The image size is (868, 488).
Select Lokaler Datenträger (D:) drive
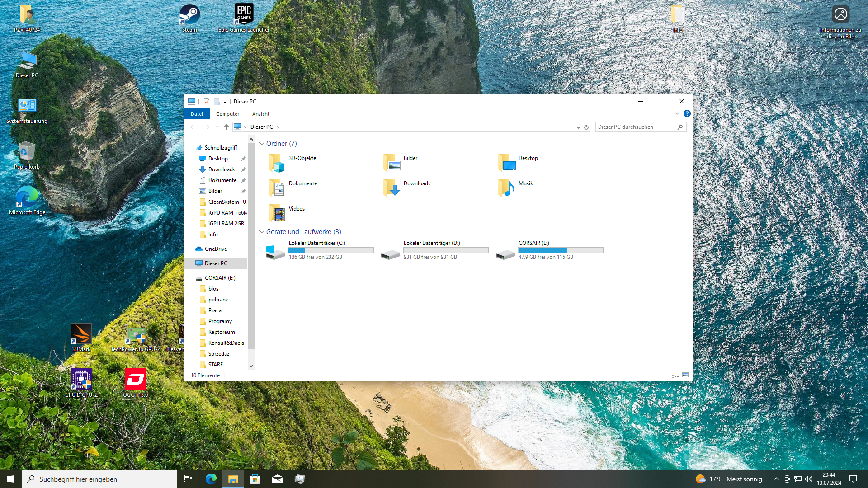[x=435, y=250]
